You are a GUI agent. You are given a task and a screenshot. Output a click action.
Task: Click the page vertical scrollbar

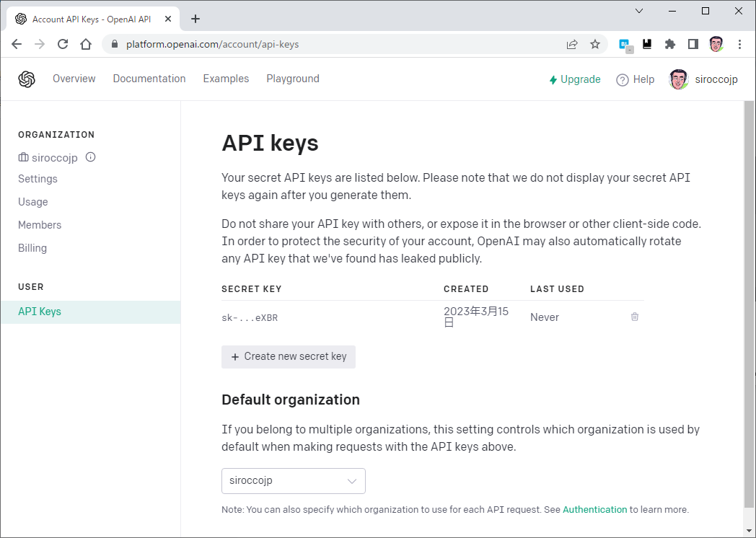[x=749, y=304]
